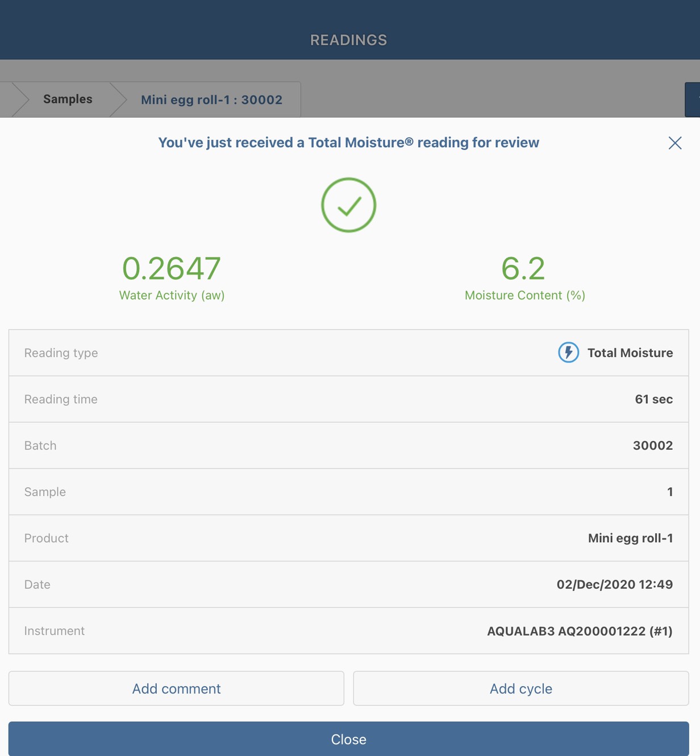Click the Batch number 30002 value
Image resolution: width=700 pixels, height=756 pixels.
(x=652, y=446)
